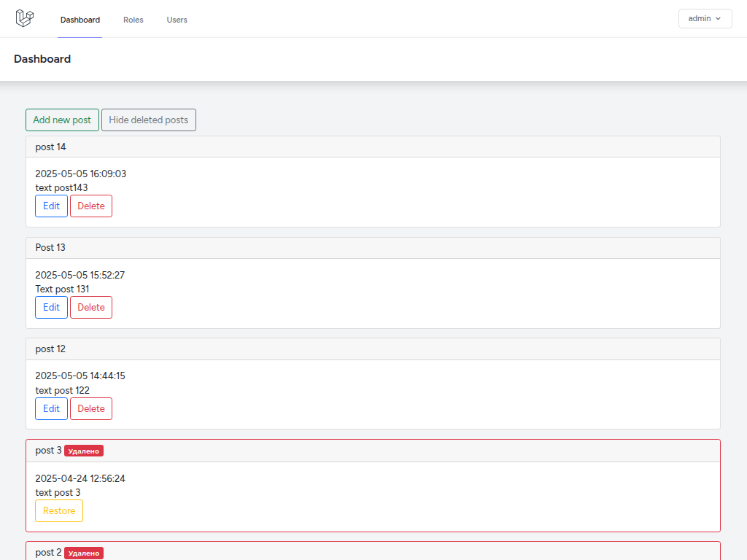Click the Удалено badge on post 3
Viewport: 747px width, 560px height.
(84, 450)
